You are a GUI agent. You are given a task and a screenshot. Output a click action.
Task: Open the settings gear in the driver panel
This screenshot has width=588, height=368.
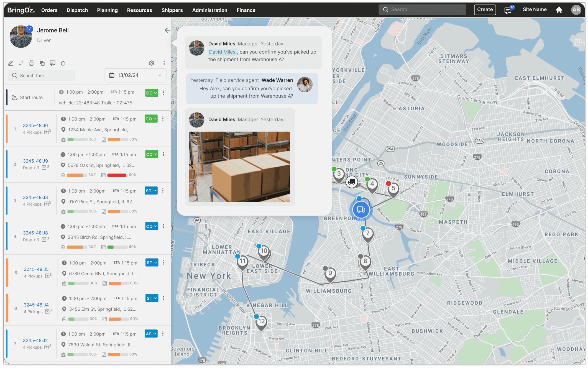(x=152, y=63)
